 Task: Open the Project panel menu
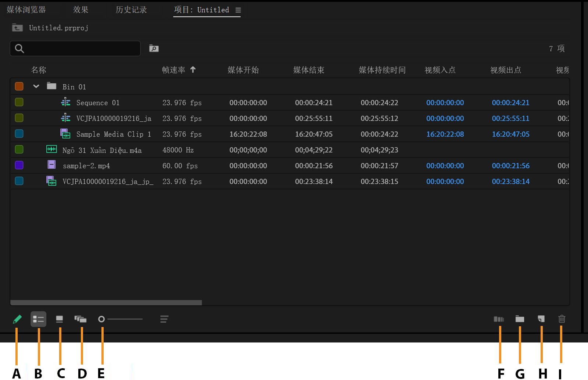(238, 10)
